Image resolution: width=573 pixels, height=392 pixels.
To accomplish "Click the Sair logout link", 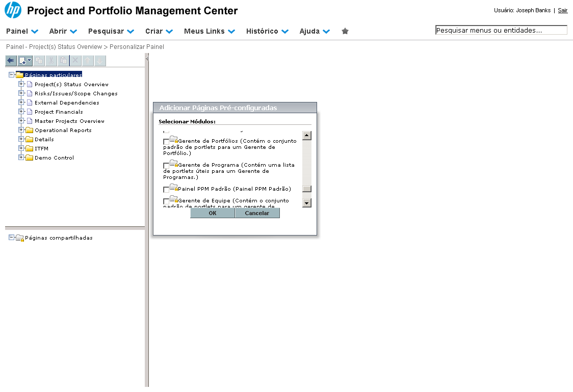I will coord(562,10).
